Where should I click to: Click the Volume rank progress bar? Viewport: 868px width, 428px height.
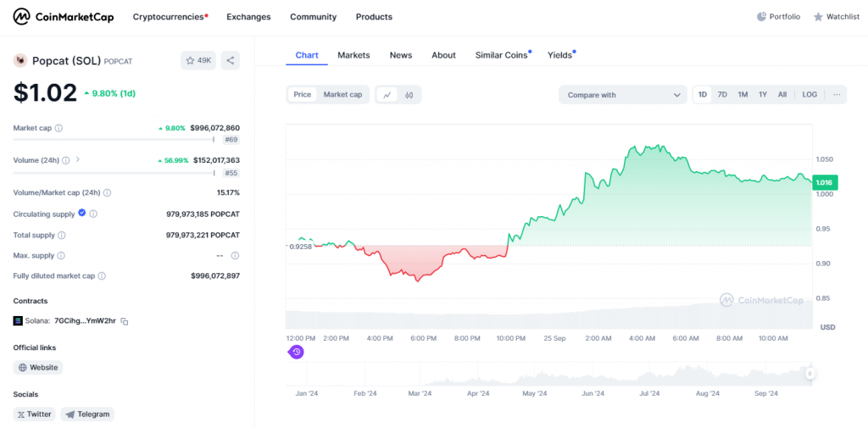coord(114,173)
